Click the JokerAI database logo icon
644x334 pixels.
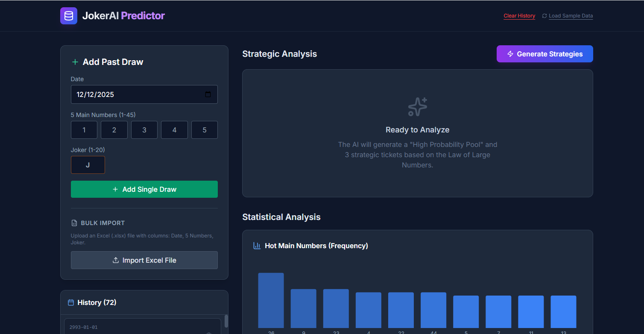[x=68, y=16]
